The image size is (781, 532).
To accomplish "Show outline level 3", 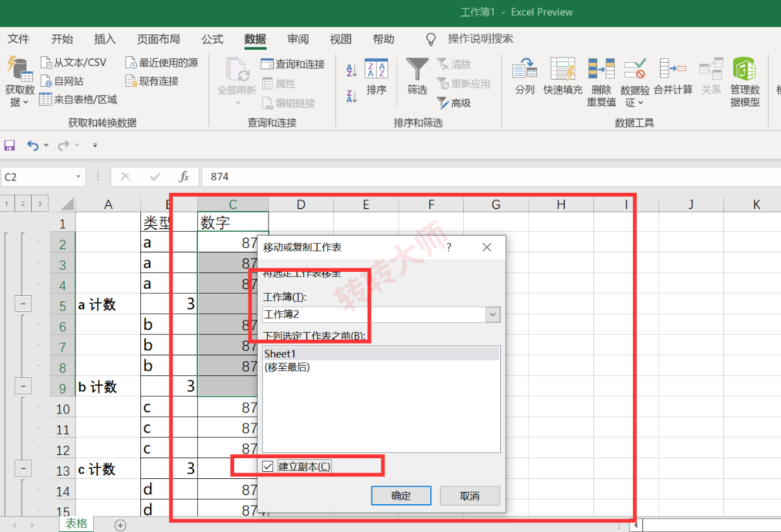I will point(40,204).
